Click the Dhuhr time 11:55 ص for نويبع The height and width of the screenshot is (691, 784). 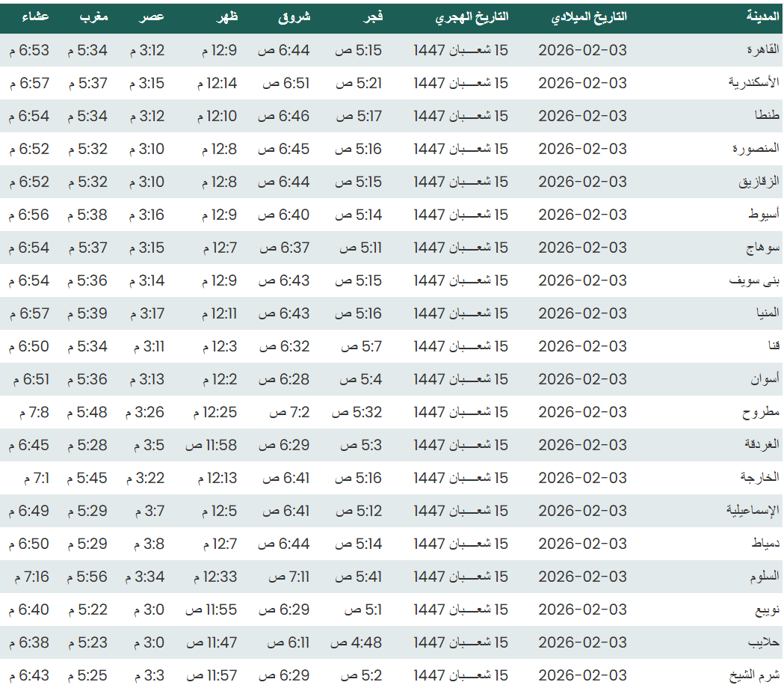coord(212,609)
